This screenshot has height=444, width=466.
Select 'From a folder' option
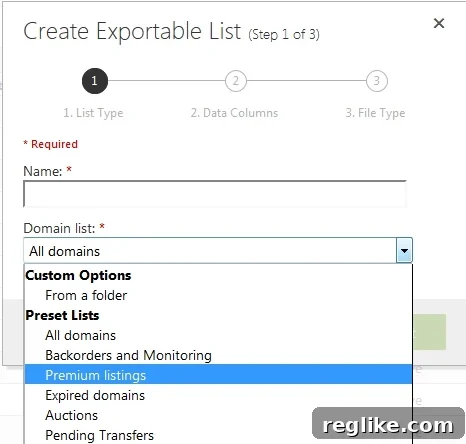coord(218,295)
